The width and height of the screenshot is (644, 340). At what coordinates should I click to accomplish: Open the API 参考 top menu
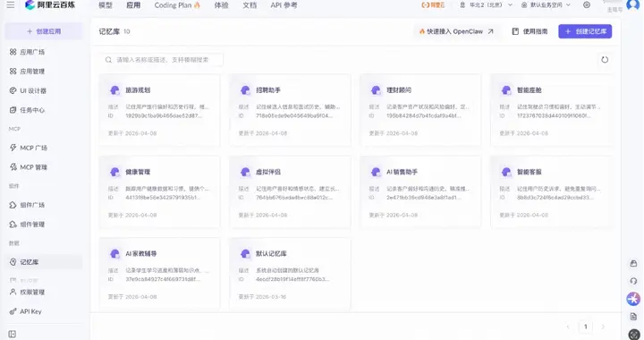[x=284, y=5]
